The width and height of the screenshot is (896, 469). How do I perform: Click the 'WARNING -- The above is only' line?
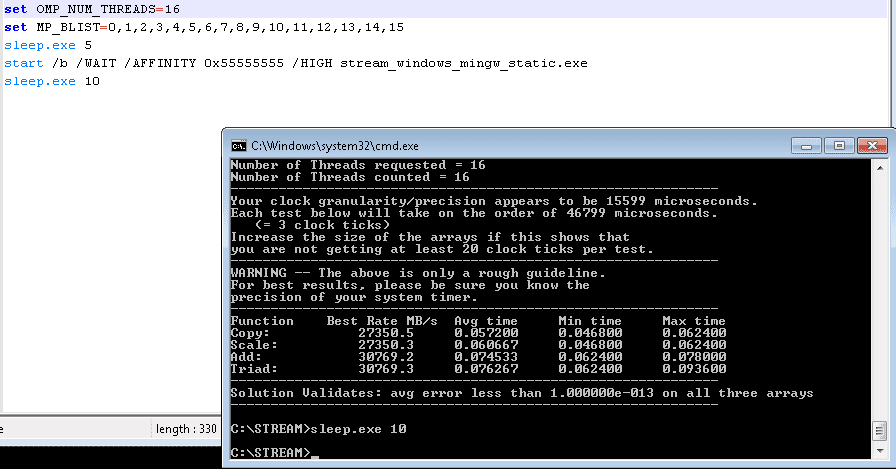(x=418, y=273)
